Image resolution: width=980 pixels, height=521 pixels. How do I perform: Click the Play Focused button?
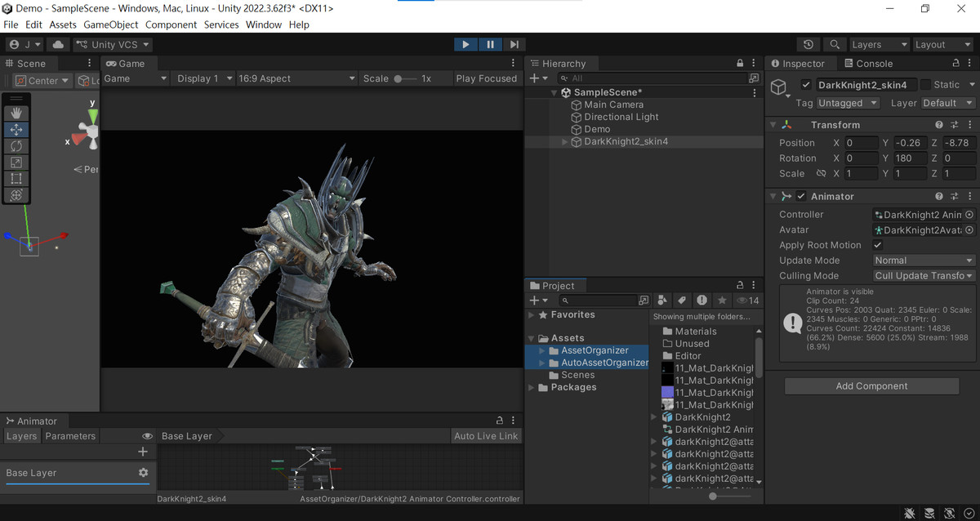click(487, 78)
